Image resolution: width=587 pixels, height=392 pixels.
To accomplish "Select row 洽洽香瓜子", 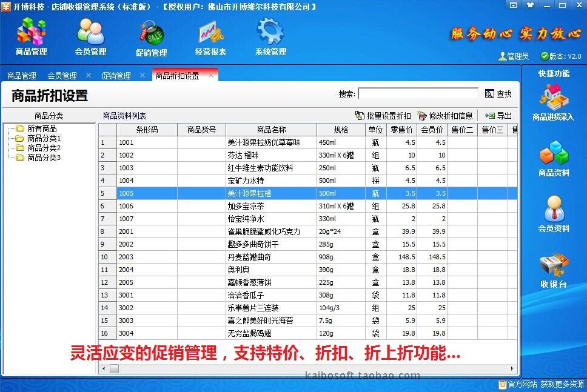I will click(308, 295).
